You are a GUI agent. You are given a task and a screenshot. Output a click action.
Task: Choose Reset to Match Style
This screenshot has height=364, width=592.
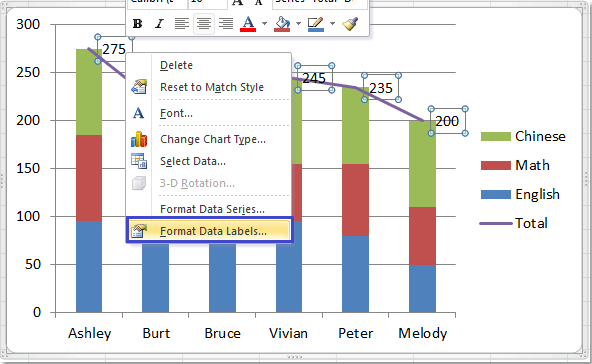pos(209,87)
